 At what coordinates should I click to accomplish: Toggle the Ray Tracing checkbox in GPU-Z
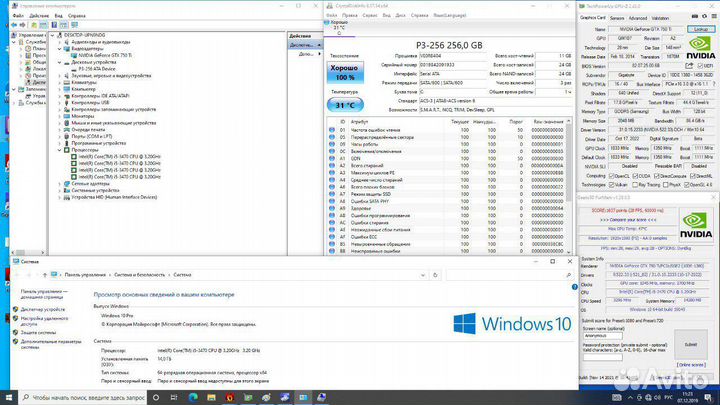[635, 185]
